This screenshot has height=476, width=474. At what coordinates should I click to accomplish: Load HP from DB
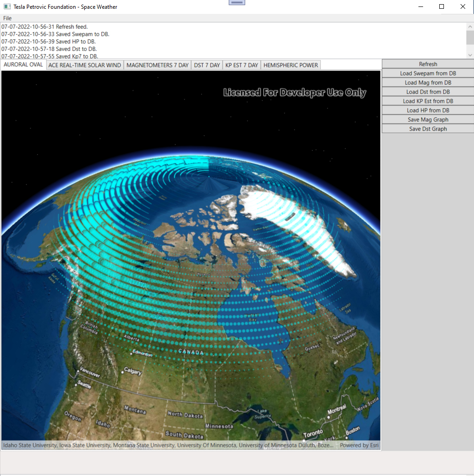pos(428,111)
